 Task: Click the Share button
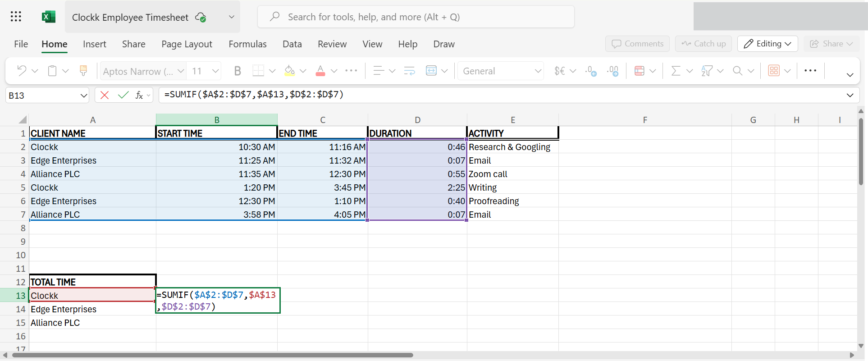point(831,44)
